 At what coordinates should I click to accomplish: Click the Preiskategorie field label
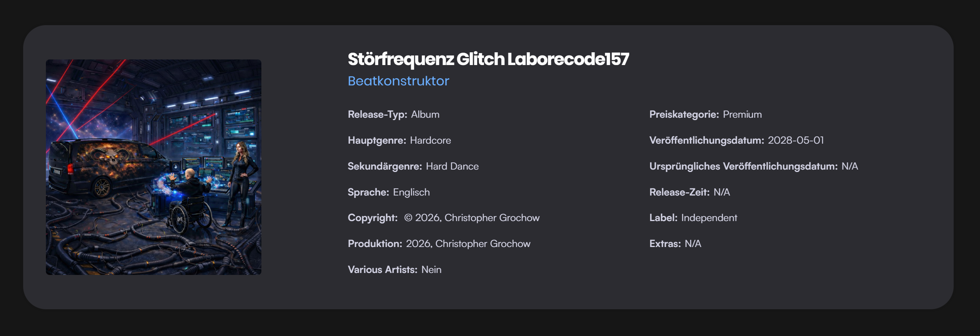[x=684, y=115]
